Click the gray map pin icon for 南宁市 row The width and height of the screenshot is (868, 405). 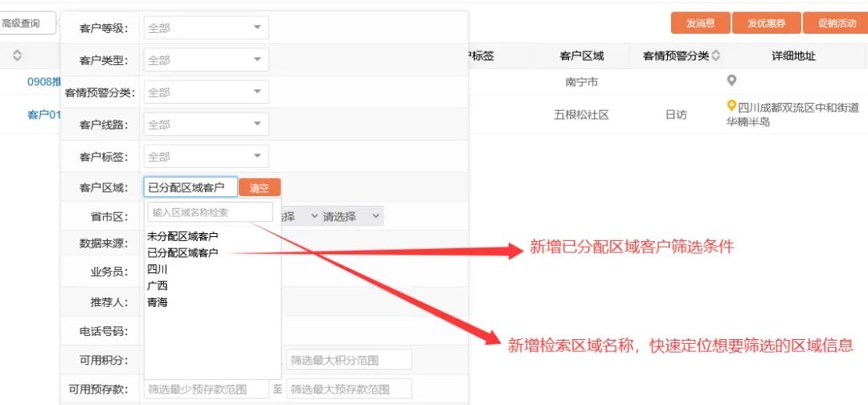pyautogui.click(x=731, y=81)
